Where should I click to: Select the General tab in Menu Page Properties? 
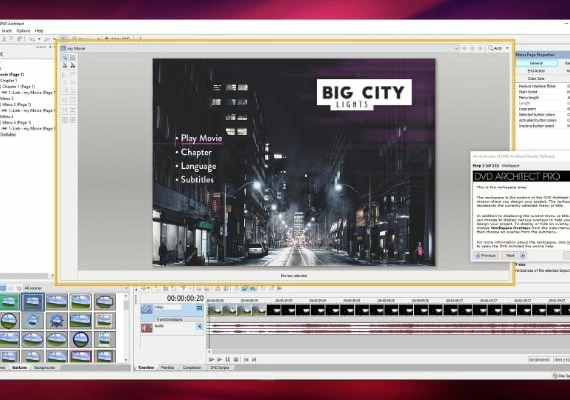tap(536, 63)
